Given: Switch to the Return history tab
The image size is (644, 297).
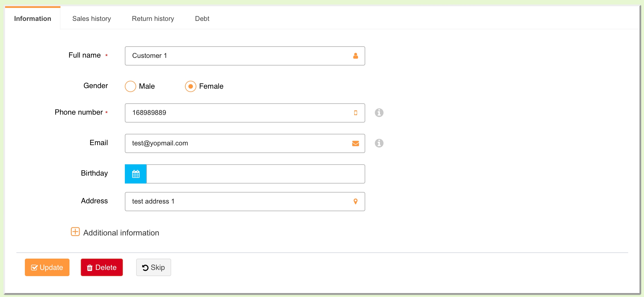Looking at the screenshot, I should pyautogui.click(x=153, y=19).
